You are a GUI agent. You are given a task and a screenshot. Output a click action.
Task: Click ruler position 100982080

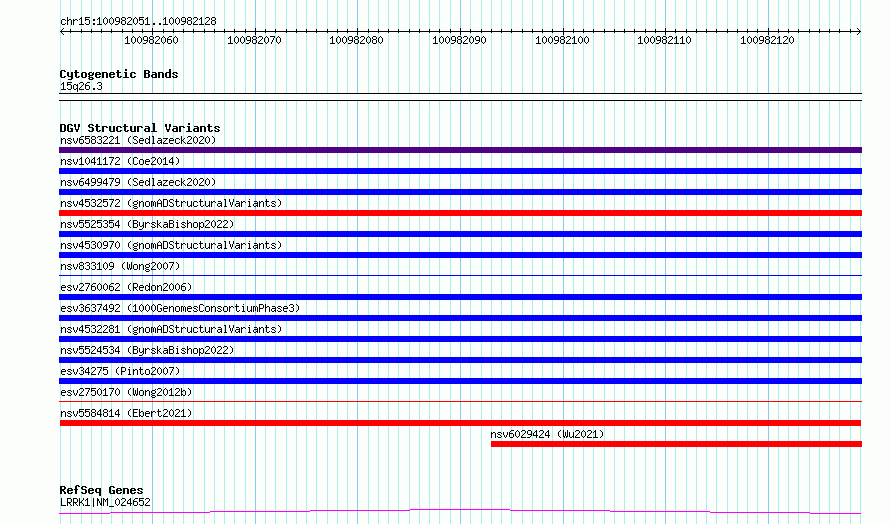(x=356, y=40)
